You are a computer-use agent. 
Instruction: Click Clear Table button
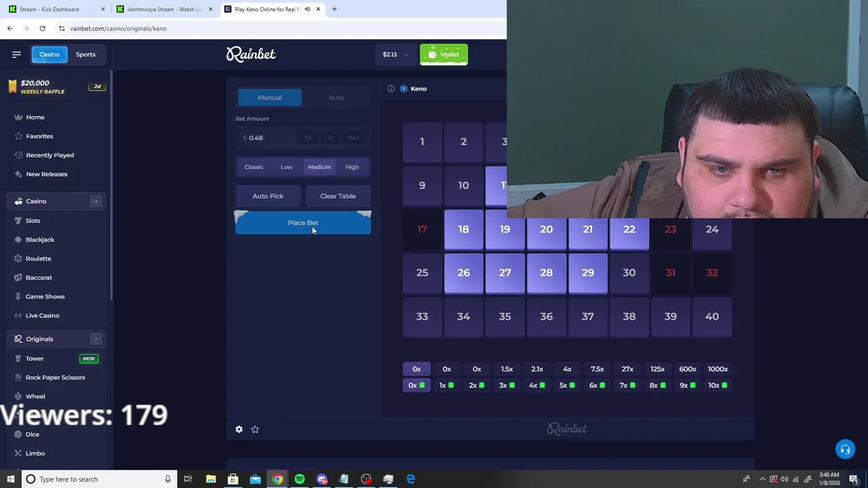click(x=338, y=196)
